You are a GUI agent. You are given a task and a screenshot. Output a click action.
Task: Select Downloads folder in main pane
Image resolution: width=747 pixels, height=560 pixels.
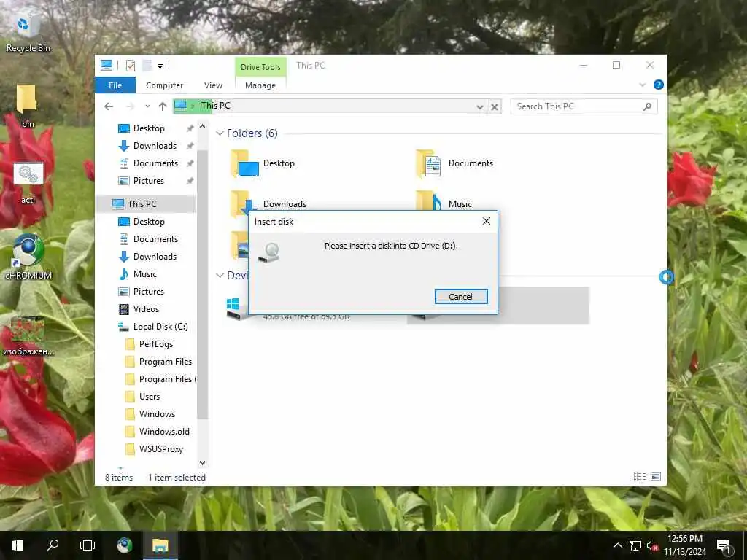point(285,204)
